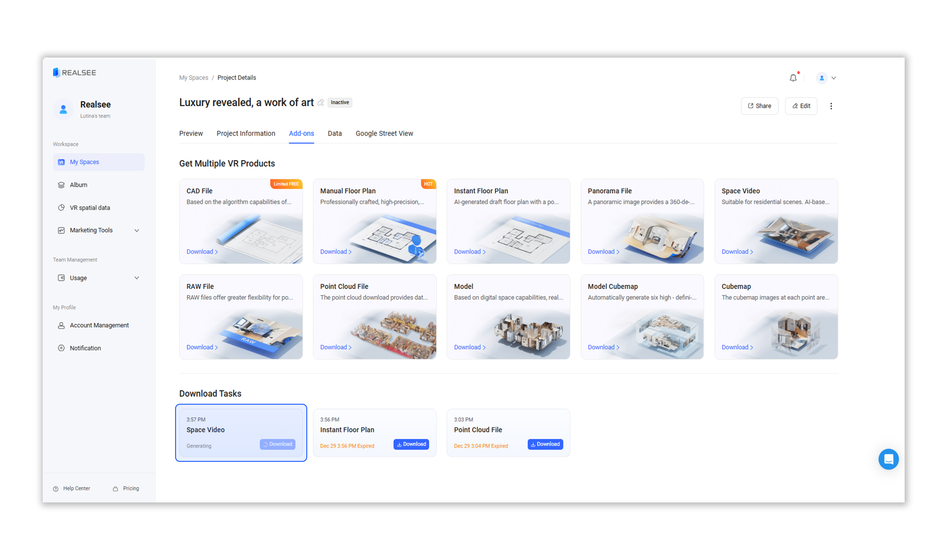
Task: Go back to My Spaces breadcrumb
Action: click(x=193, y=78)
